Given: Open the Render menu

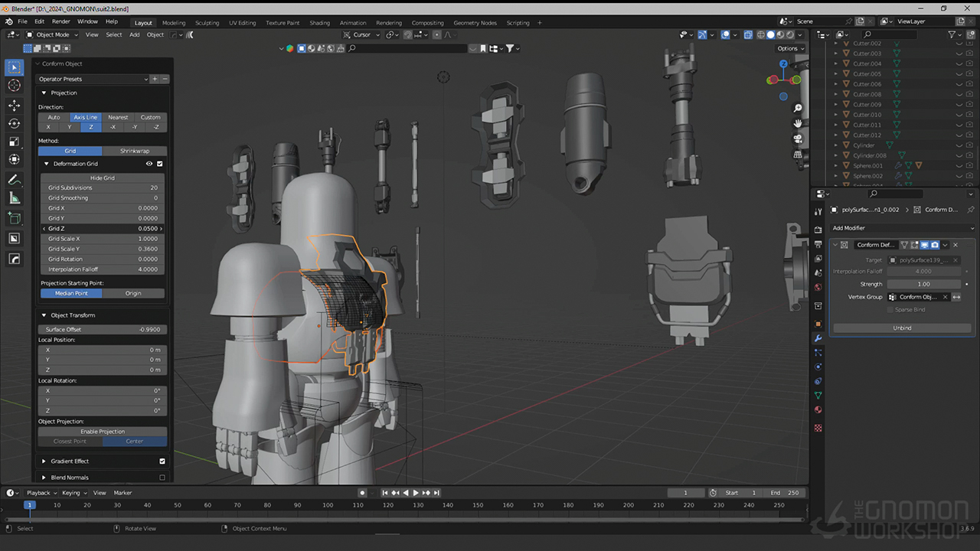Looking at the screenshot, I should tap(60, 21).
